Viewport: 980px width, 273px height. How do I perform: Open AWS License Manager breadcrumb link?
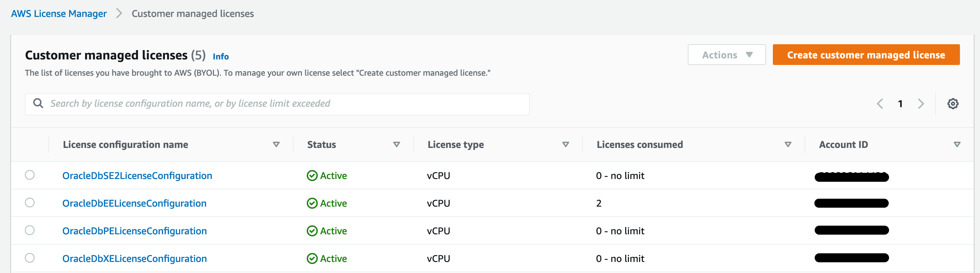point(59,14)
